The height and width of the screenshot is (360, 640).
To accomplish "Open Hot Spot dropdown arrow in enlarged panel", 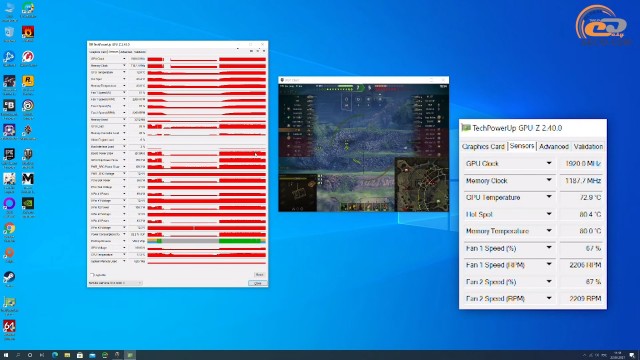I will click(549, 214).
